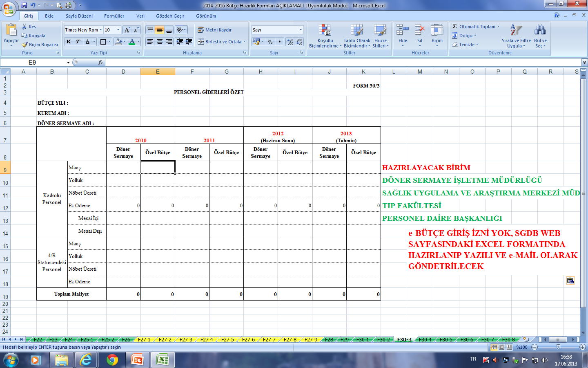The width and height of the screenshot is (588, 368).
Task: Open Birleştir ve Ortala dropdown arrow
Action: pyautogui.click(x=245, y=42)
